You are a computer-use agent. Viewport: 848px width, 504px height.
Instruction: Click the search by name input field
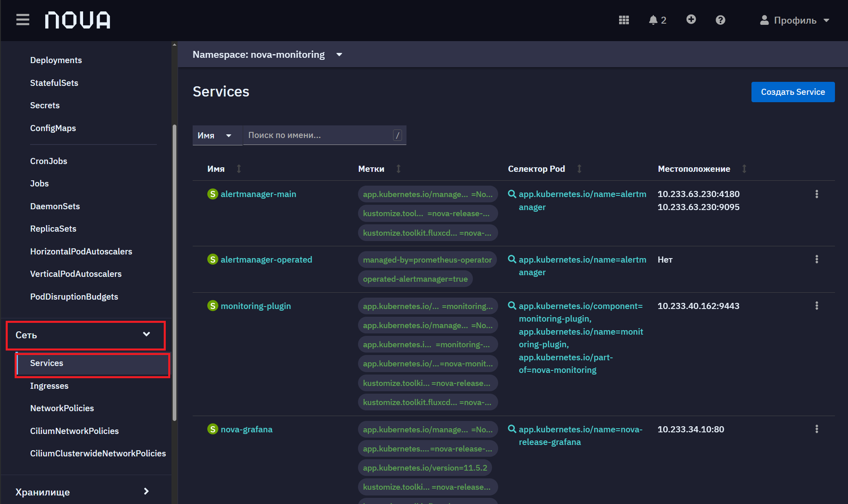point(325,135)
